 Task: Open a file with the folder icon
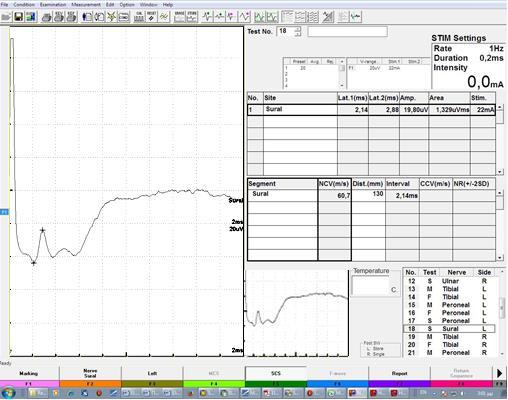(x=6, y=17)
